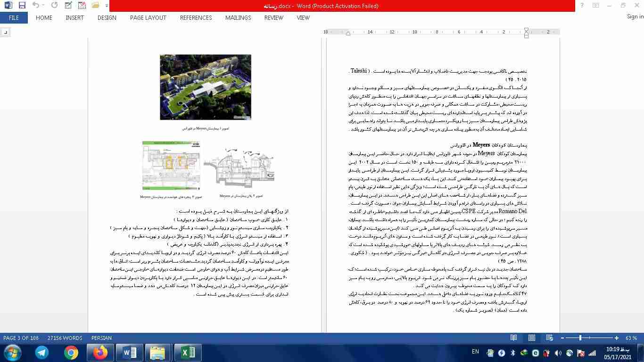Click the Redo/Repeat icon
The width and height of the screenshot is (644, 362).
click(x=54, y=6)
